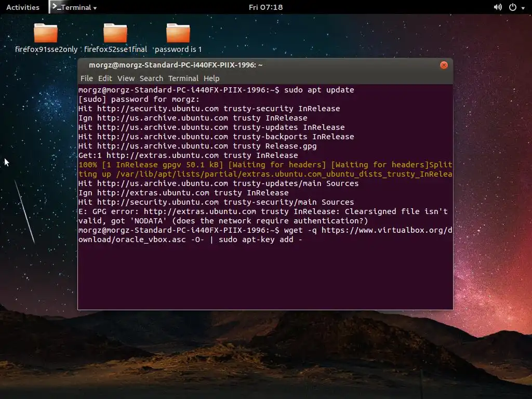532x399 pixels.
Task: Open the Edit menu in Terminal
Action: pos(105,78)
